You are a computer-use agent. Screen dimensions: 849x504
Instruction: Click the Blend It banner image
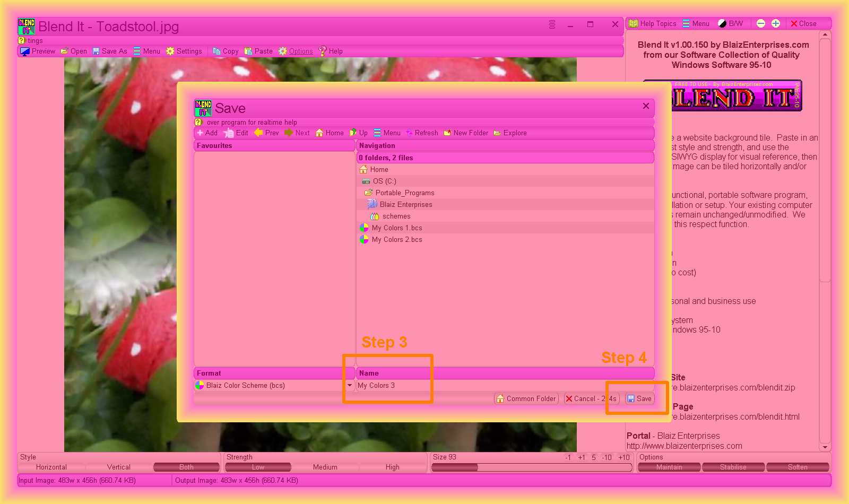coord(737,95)
